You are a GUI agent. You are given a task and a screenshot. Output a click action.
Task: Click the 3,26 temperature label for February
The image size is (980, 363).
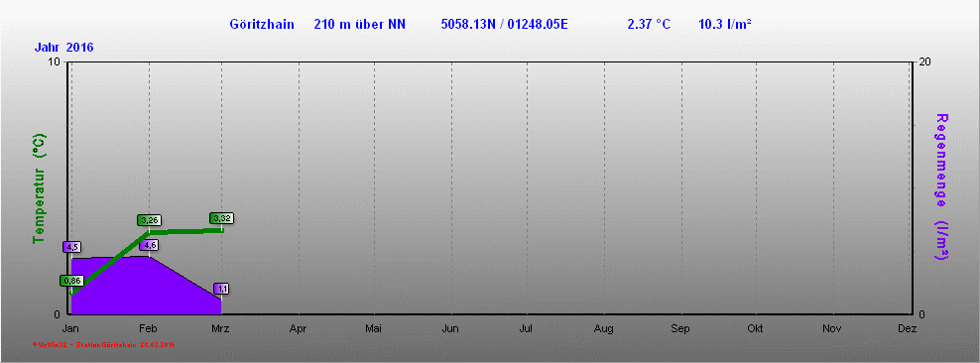(150, 220)
